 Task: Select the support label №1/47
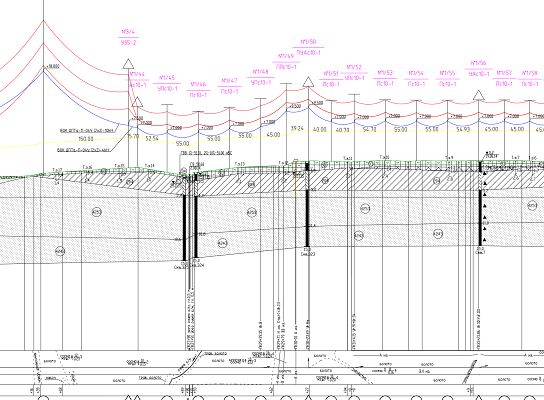[x=230, y=81]
